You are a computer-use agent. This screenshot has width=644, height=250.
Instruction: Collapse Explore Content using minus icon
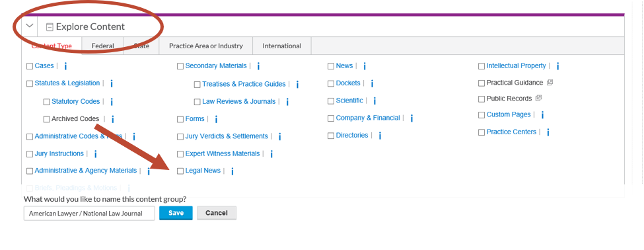(x=50, y=27)
